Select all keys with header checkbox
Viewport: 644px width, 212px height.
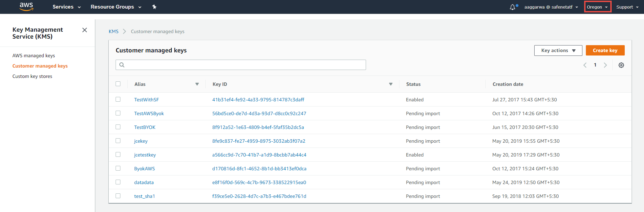point(118,84)
